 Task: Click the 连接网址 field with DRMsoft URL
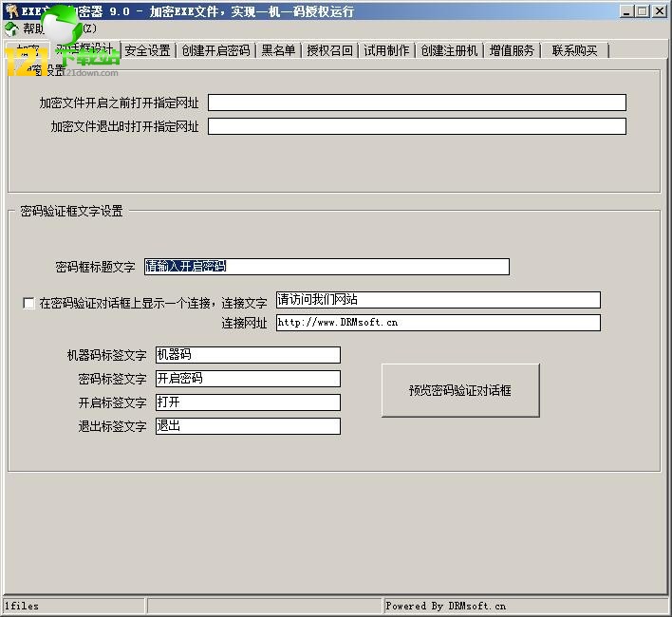pyautogui.click(x=438, y=323)
